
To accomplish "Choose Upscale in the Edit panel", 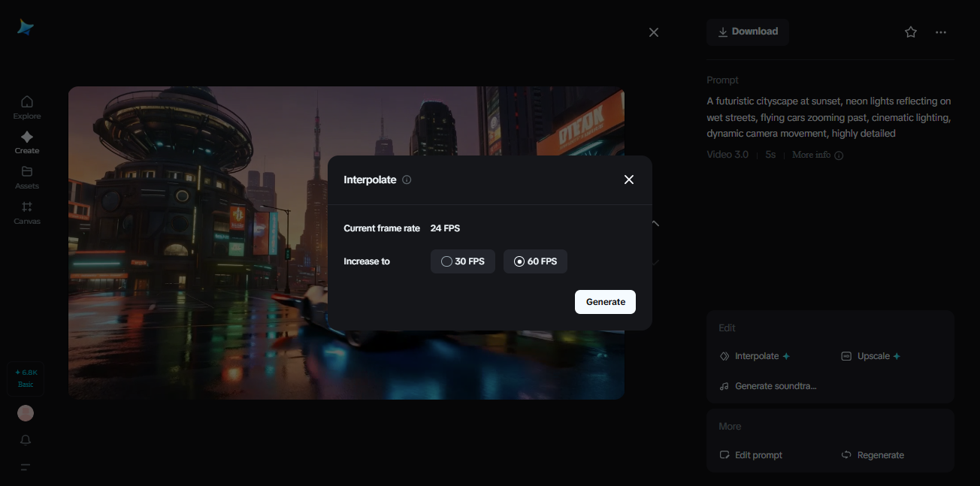I will click(870, 356).
